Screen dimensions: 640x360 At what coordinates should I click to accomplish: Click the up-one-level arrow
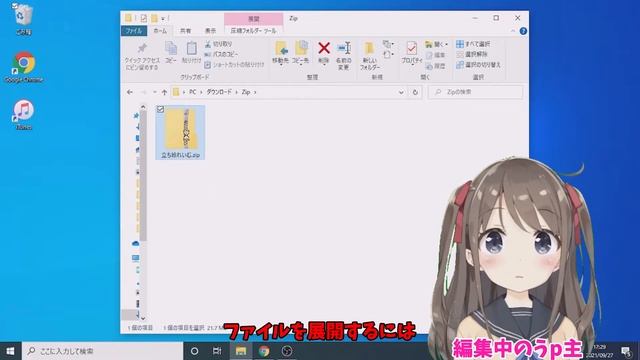click(x=164, y=92)
